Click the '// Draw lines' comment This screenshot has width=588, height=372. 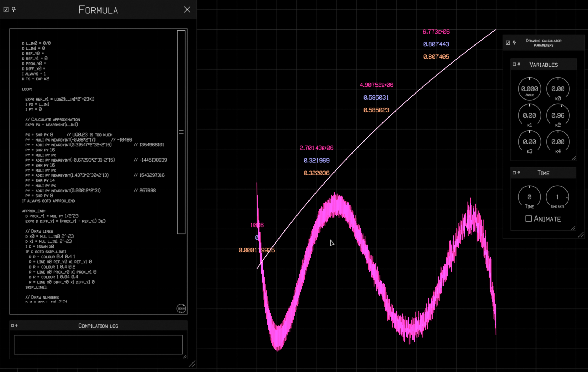pos(39,232)
